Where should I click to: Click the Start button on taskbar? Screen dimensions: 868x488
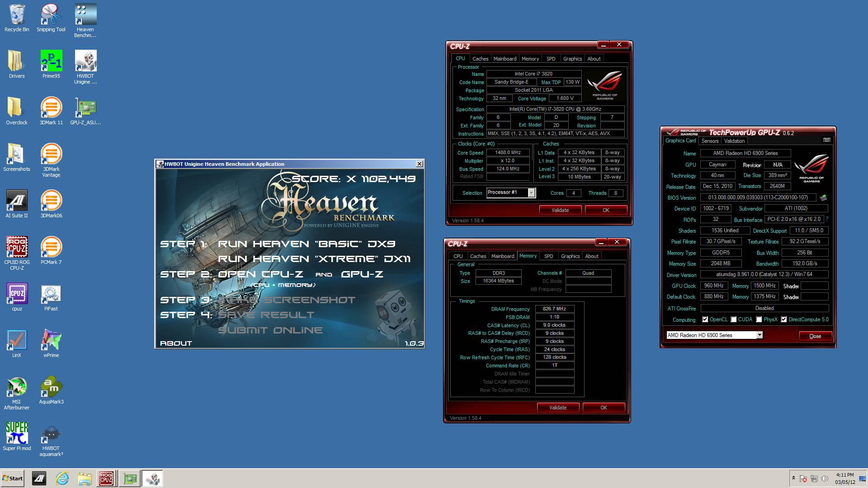coord(13,479)
